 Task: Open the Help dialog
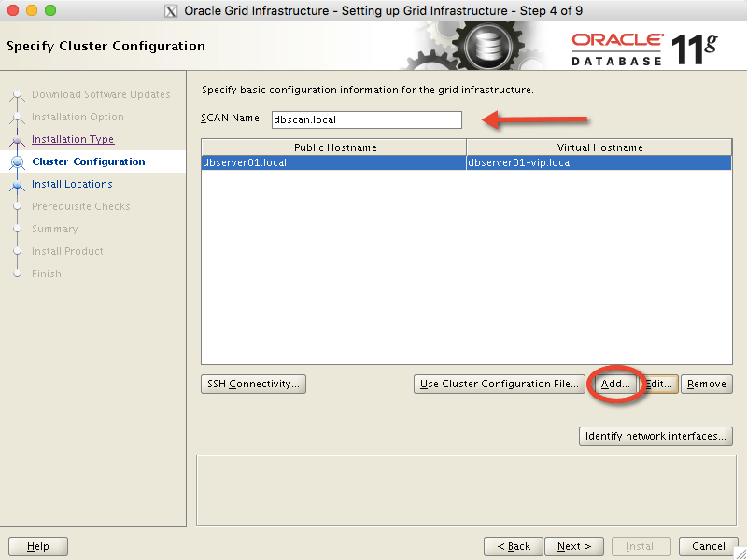point(37,546)
